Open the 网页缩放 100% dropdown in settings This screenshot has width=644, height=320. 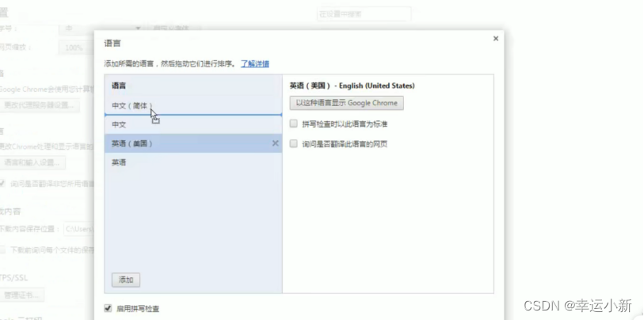click(77, 48)
